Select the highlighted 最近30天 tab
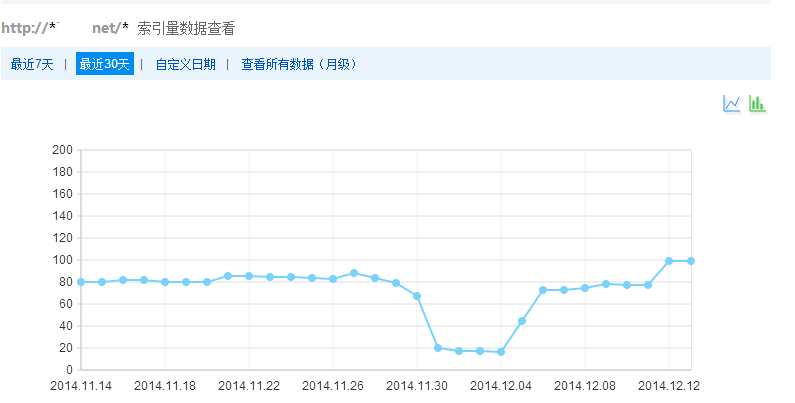 105,64
